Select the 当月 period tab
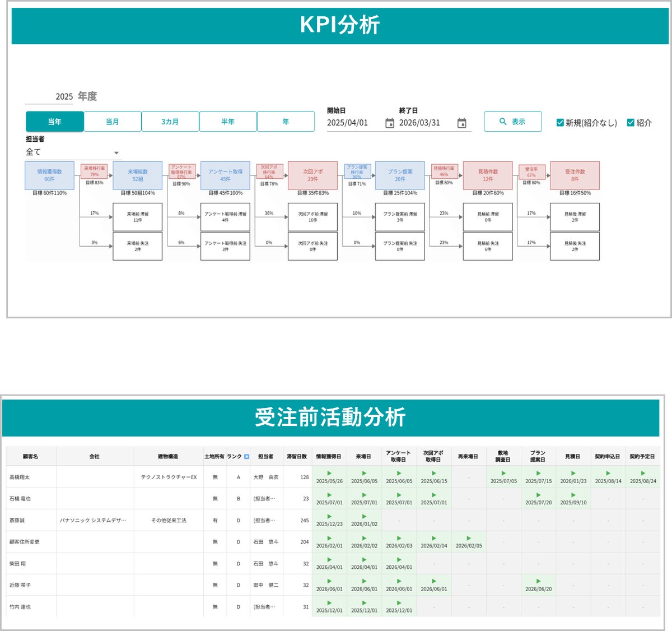The height and width of the screenshot is (631, 672). tap(113, 122)
